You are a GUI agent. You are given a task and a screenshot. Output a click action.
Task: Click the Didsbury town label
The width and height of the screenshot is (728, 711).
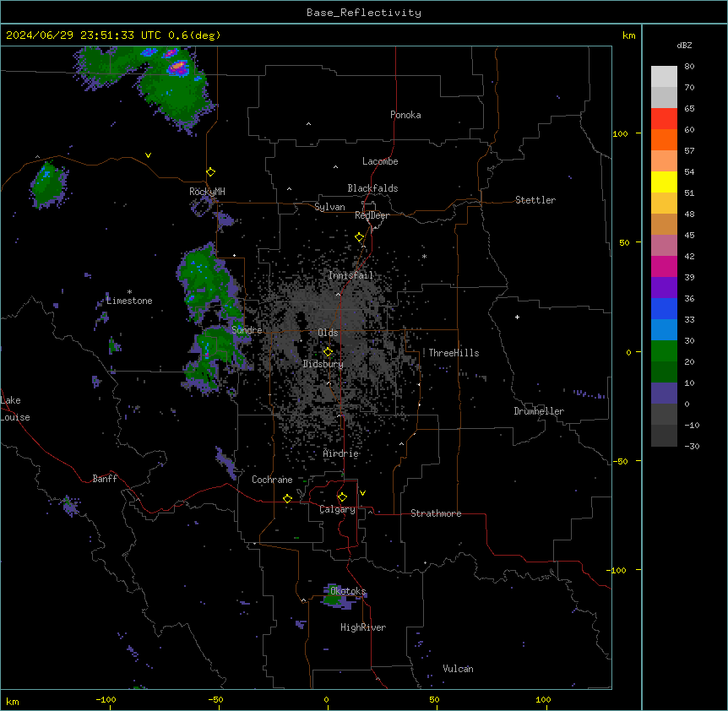[323, 364]
